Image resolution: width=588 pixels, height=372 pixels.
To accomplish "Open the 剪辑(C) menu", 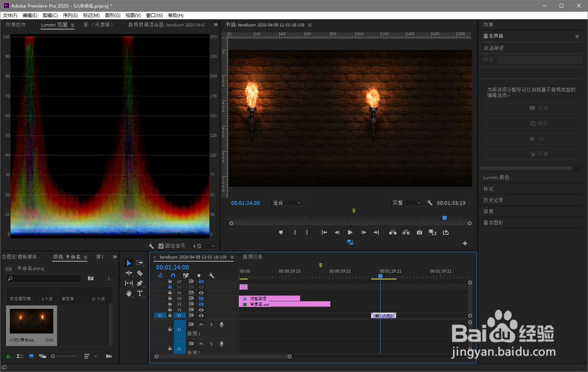I will [50, 15].
